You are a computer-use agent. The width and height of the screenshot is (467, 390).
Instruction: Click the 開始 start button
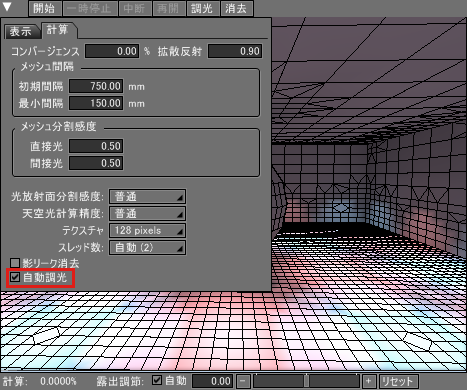44,8
